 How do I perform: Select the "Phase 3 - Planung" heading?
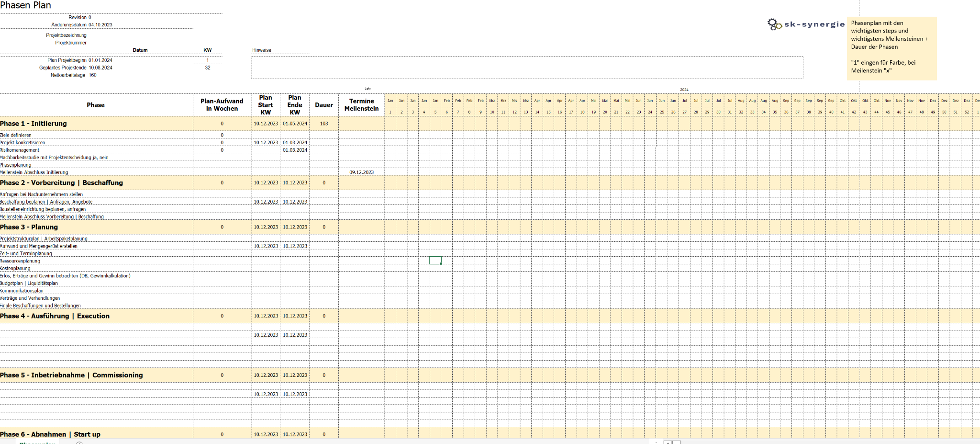pyautogui.click(x=29, y=227)
